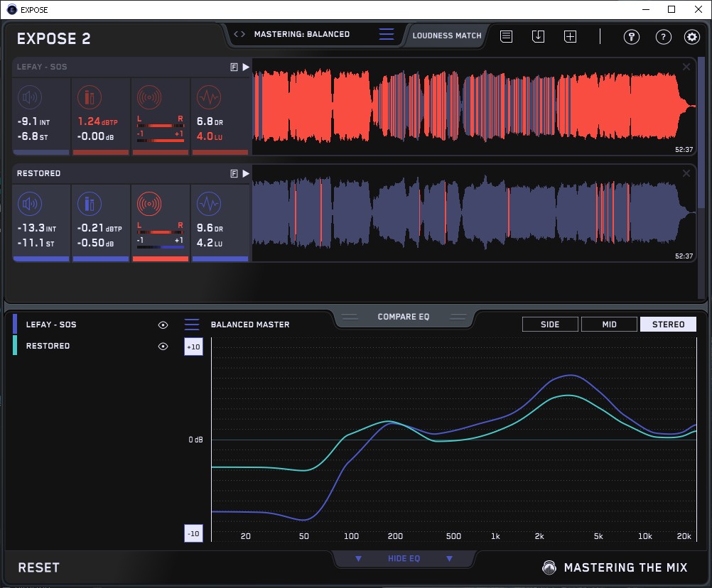Click the RESET button

pos(38,567)
